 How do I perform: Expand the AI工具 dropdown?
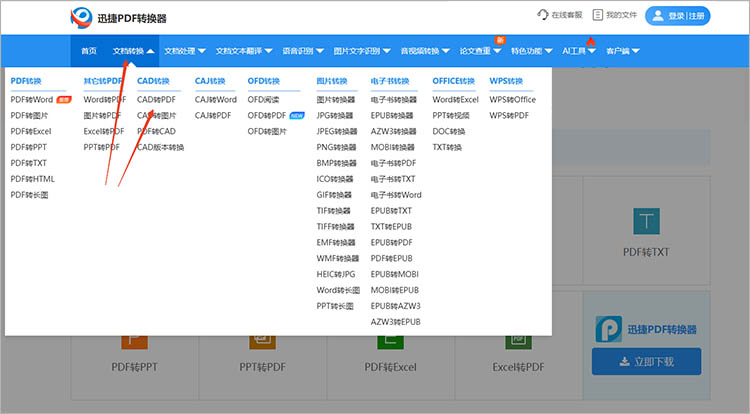[579, 51]
